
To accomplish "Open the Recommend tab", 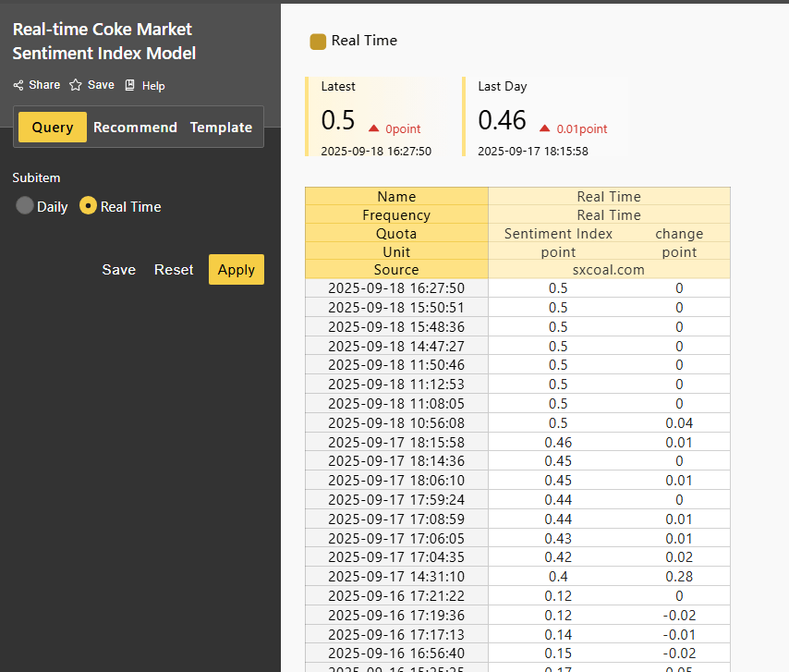I will tap(135, 128).
